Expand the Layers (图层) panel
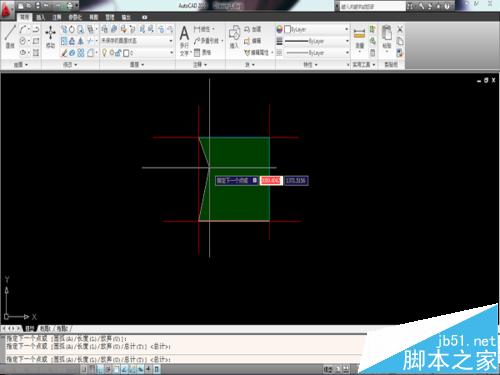 pyautogui.click(x=137, y=64)
